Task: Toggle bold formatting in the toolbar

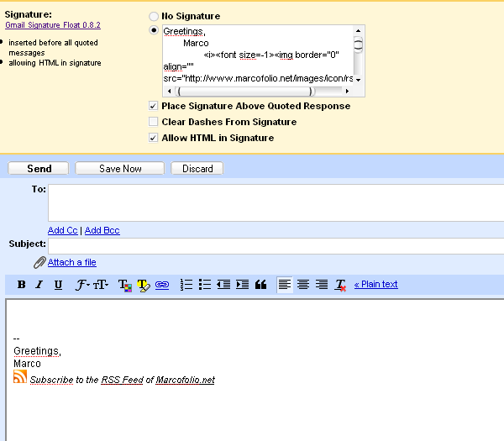Action: coord(22,285)
